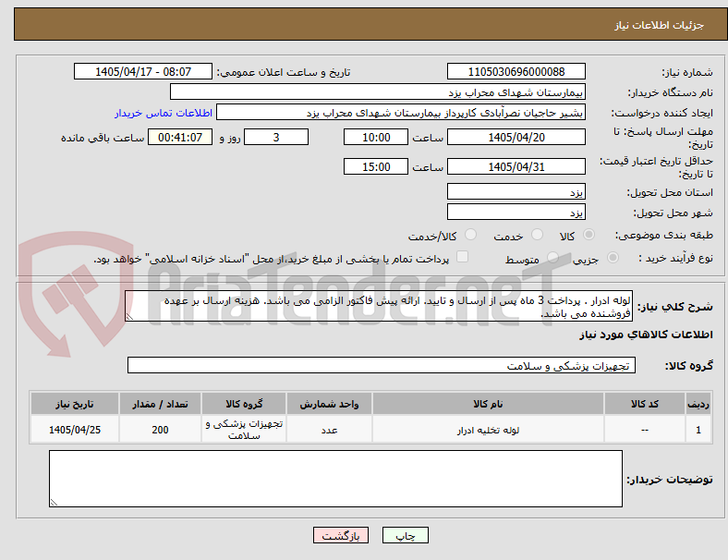Click the deadline time field 10:00
The height and width of the screenshot is (560, 728).
[376, 138]
